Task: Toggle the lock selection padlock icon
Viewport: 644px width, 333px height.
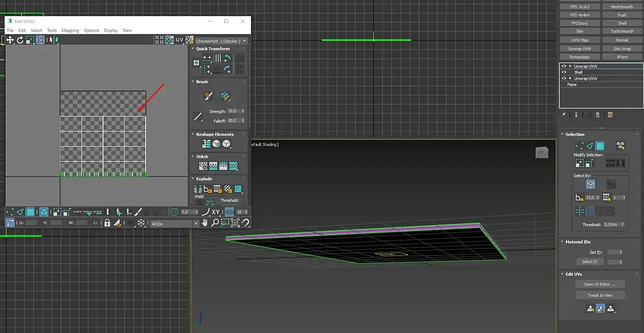Action: click(107, 223)
